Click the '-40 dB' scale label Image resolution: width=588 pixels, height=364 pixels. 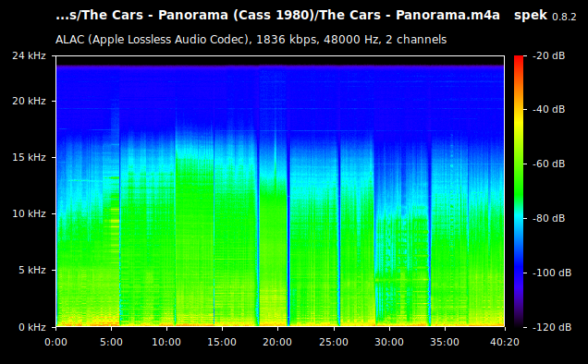tap(548, 109)
